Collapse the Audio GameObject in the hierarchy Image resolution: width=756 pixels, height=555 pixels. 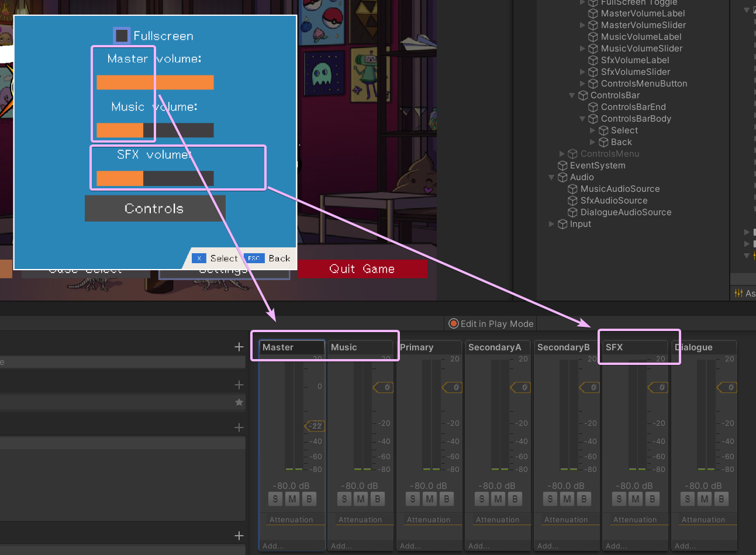pyautogui.click(x=551, y=177)
